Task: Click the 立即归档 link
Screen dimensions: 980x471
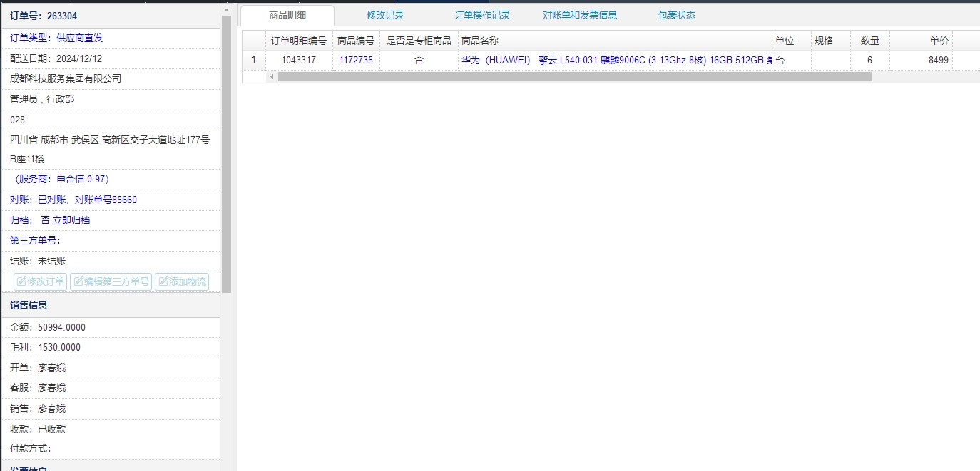Action: coord(71,220)
